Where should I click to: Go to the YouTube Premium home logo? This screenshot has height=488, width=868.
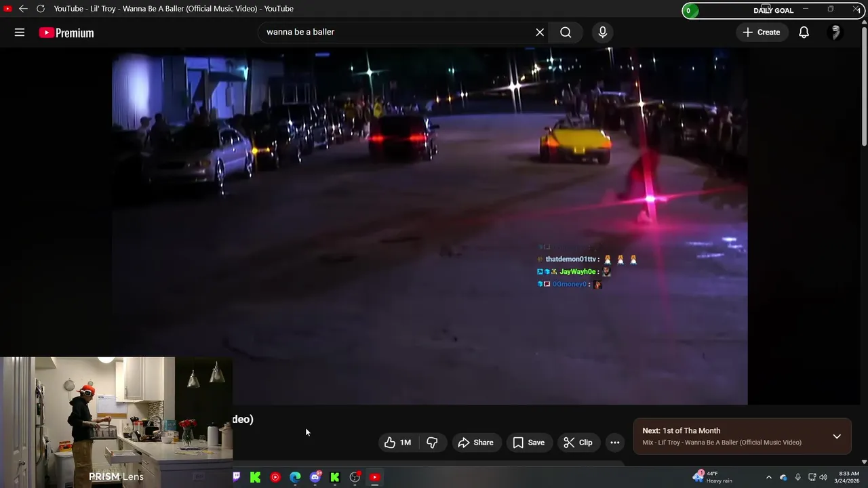(66, 33)
